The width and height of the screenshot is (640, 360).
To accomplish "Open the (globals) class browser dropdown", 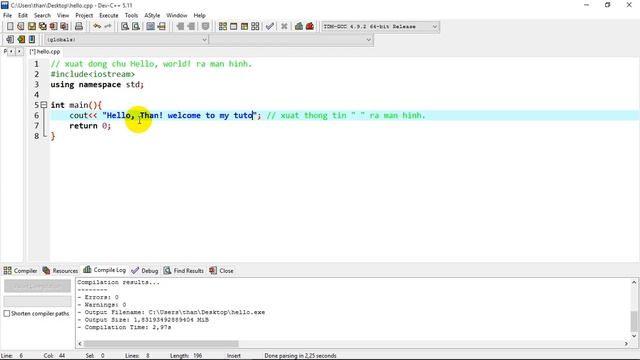I will click(x=127, y=40).
